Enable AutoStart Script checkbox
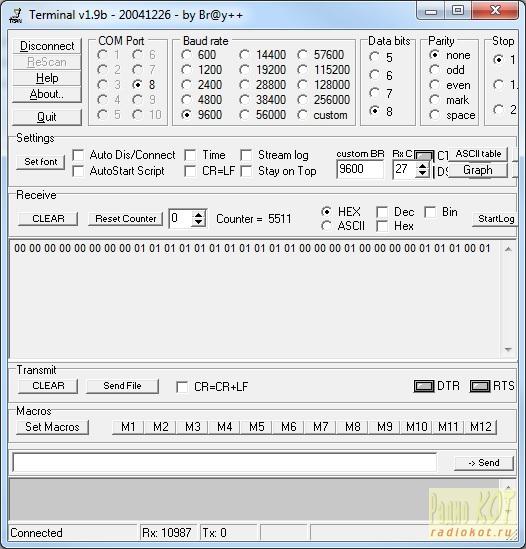526x549 pixels. 78,171
